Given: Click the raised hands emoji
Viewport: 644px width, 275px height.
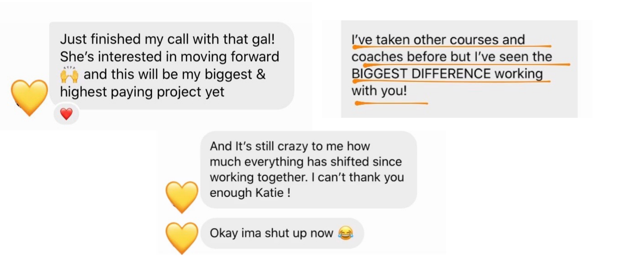Looking at the screenshot, I should pyautogui.click(x=69, y=75).
